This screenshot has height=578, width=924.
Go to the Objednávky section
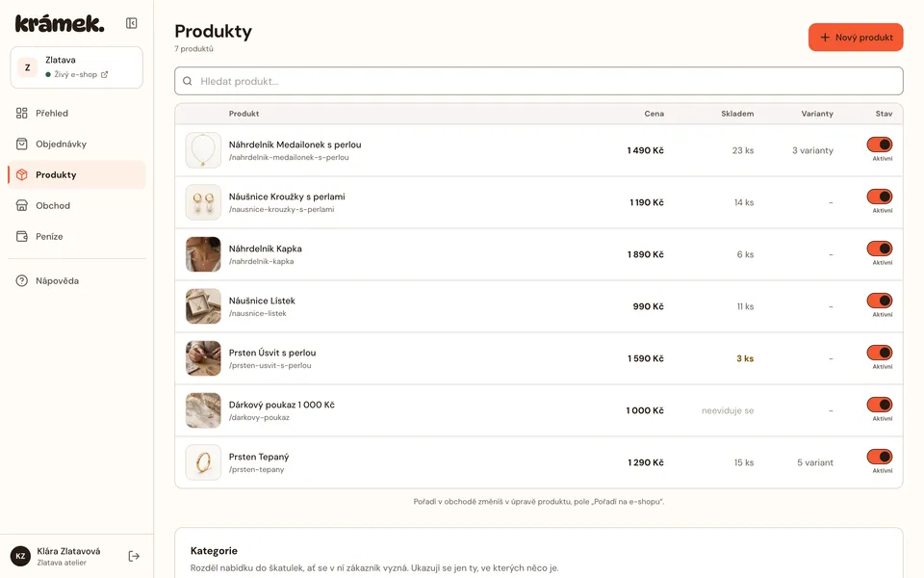[x=77, y=144]
